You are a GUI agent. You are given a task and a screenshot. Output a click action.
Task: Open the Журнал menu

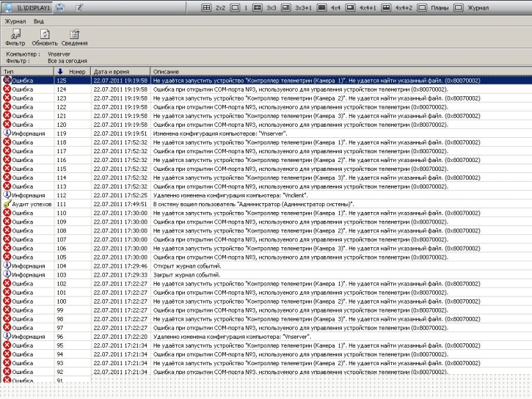[x=15, y=22]
